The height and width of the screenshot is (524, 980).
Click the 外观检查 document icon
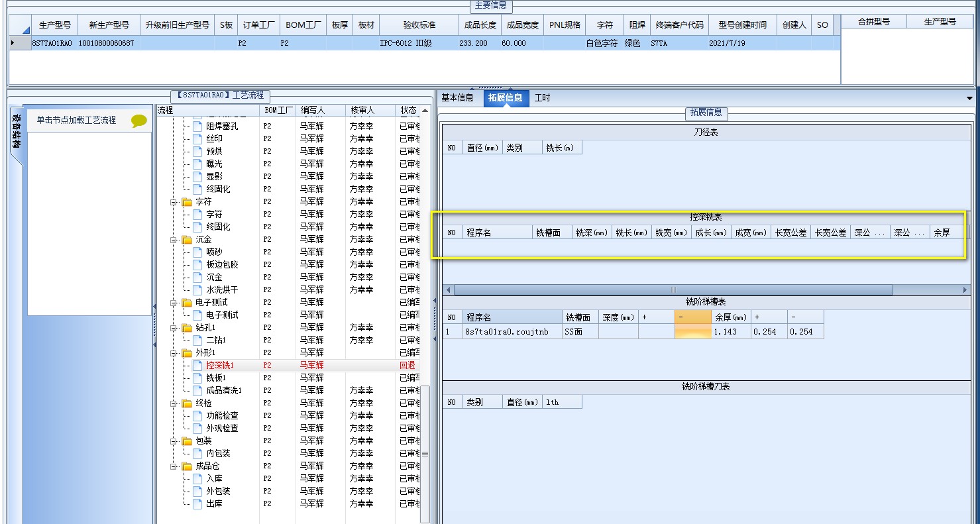pyautogui.click(x=197, y=428)
